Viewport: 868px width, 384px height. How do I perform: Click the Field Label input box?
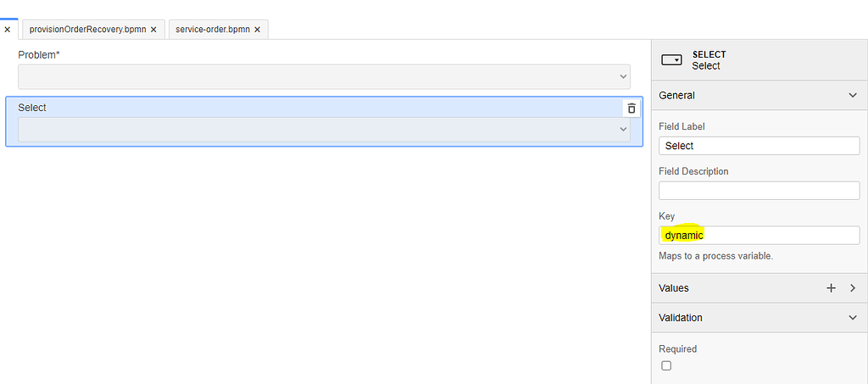click(x=759, y=146)
